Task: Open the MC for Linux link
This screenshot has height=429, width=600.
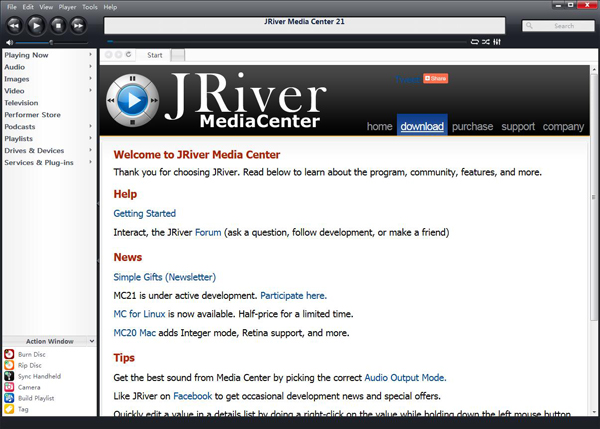Action: pos(139,314)
